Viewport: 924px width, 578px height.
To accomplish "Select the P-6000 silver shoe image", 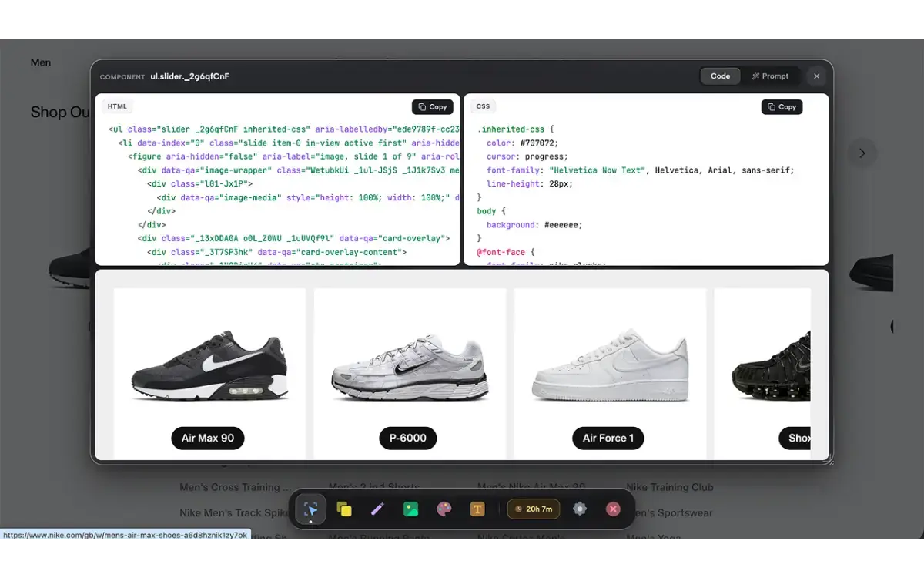I will click(410, 368).
